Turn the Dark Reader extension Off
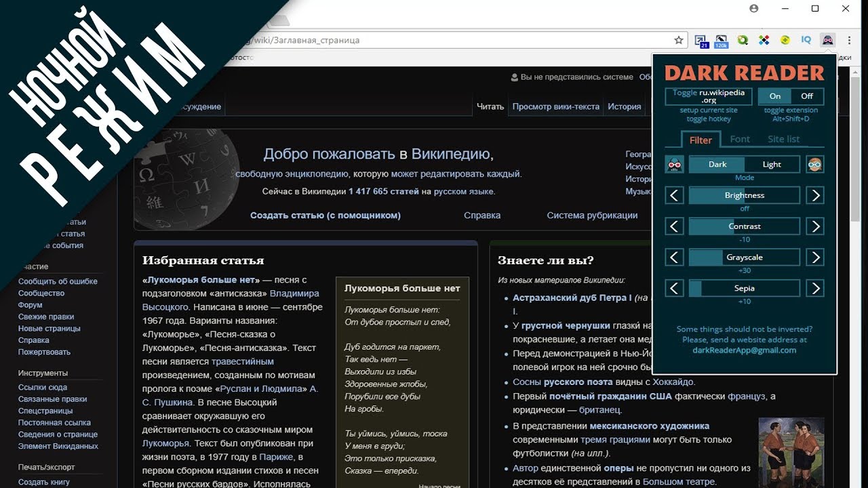 (x=807, y=96)
